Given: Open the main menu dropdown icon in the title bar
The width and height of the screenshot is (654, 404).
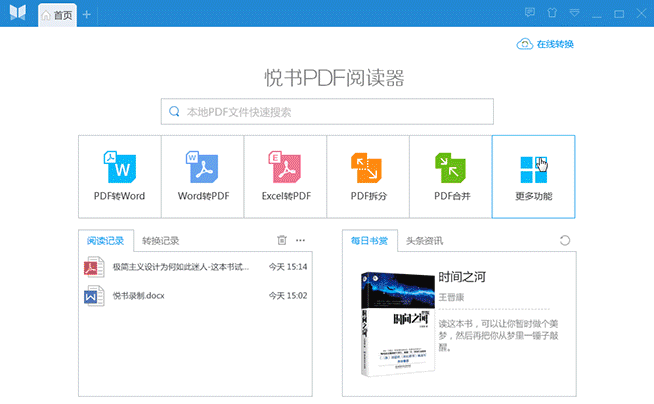Looking at the screenshot, I should coord(575,13).
